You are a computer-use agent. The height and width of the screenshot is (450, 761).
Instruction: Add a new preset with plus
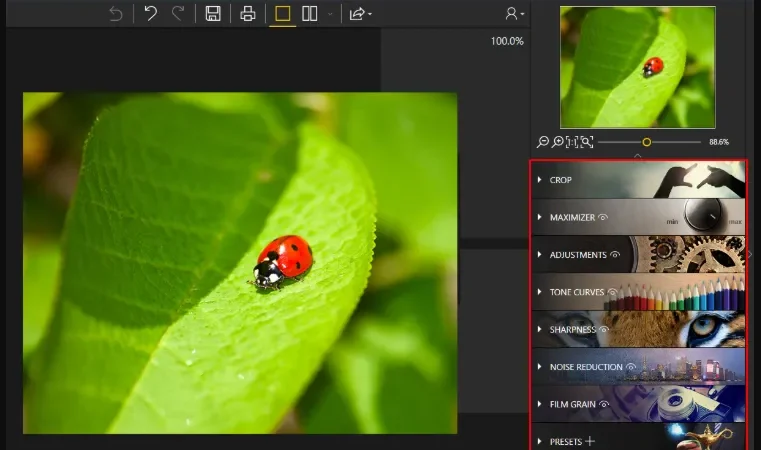click(x=590, y=441)
